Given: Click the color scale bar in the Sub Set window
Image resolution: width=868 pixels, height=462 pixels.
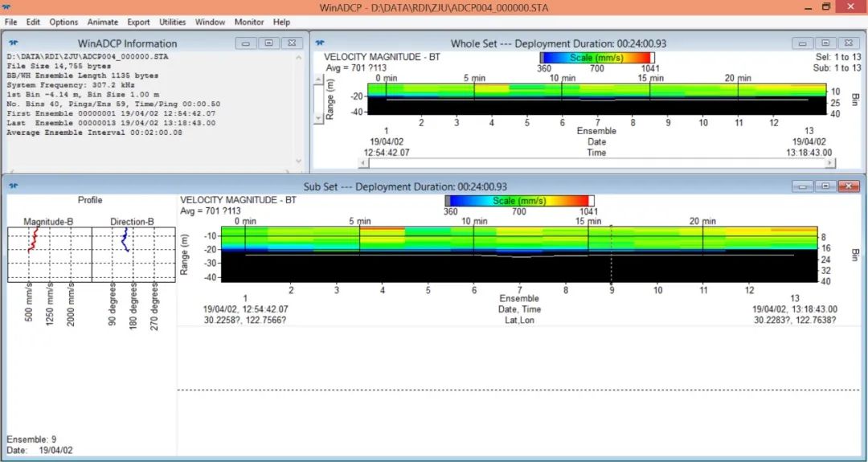Looking at the screenshot, I should (519, 200).
